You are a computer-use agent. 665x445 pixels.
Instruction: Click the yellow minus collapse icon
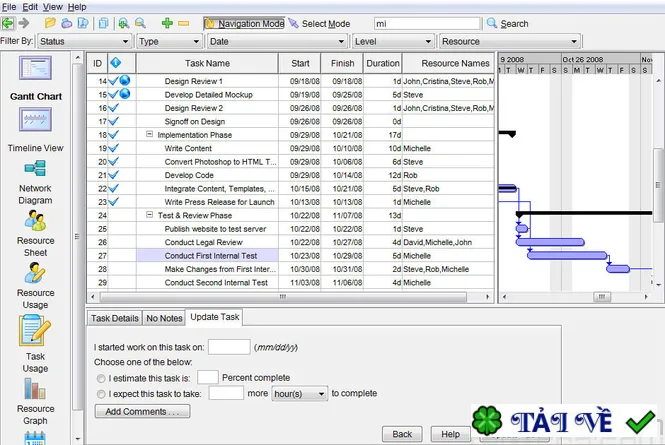click(x=184, y=23)
